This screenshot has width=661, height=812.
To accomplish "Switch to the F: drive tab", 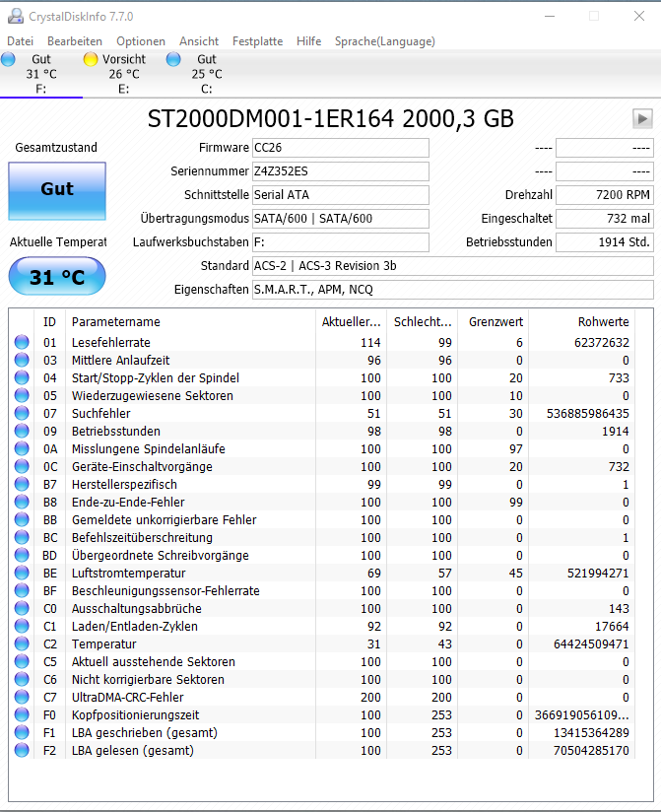I will coord(41,74).
